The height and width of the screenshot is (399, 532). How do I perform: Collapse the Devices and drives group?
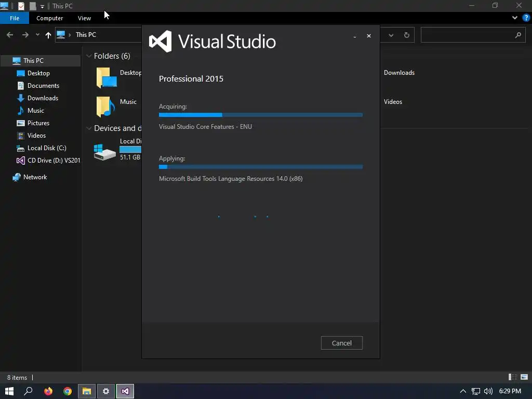pos(89,128)
